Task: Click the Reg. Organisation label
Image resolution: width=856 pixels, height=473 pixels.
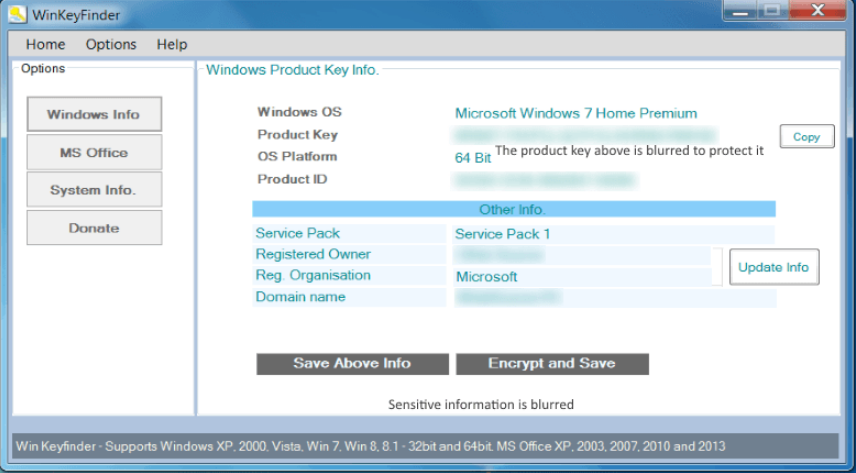Action: (313, 275)
